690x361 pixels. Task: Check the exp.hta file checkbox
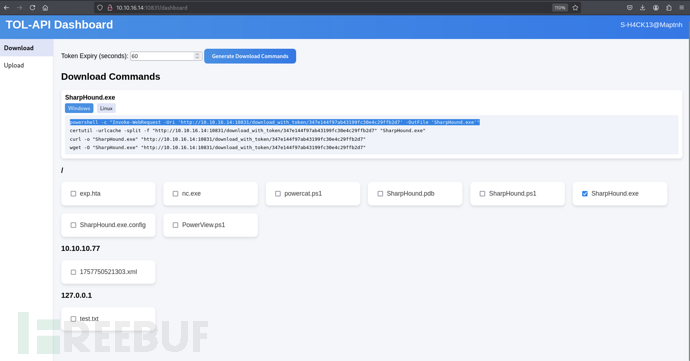click(73, 194)
